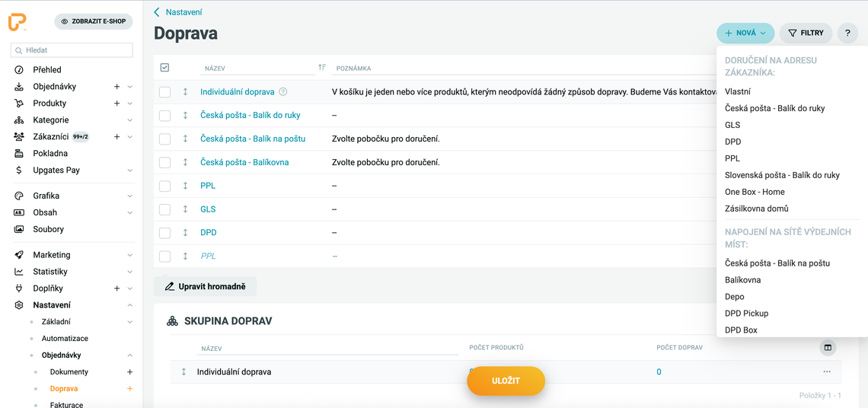Collapse the Nastavení sidebar section

(129, 305)
